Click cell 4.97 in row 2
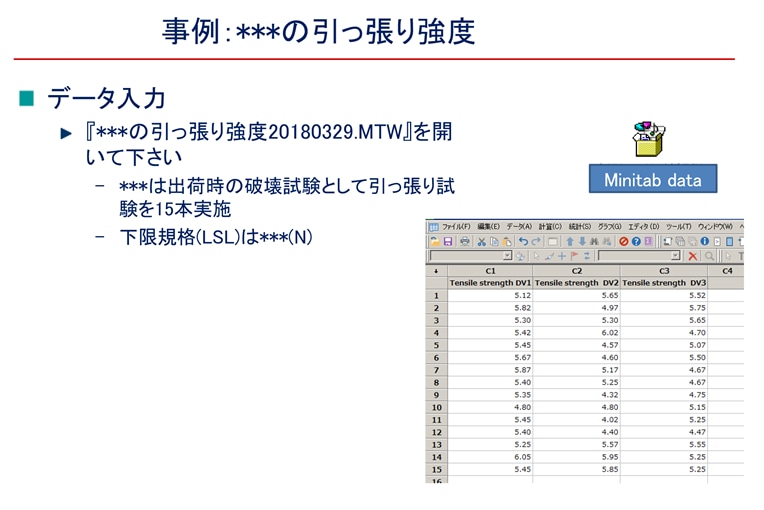This screenshot has width=764, height=510. click(x=577, y=308)
